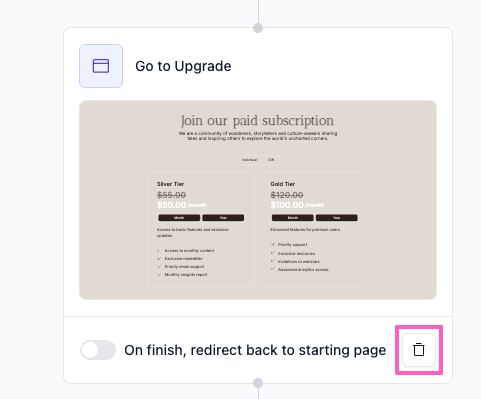The height and width of the screenshot is (399, 481).
Task: Click Gold Tier Month button
Action: (x=293, y=218)
